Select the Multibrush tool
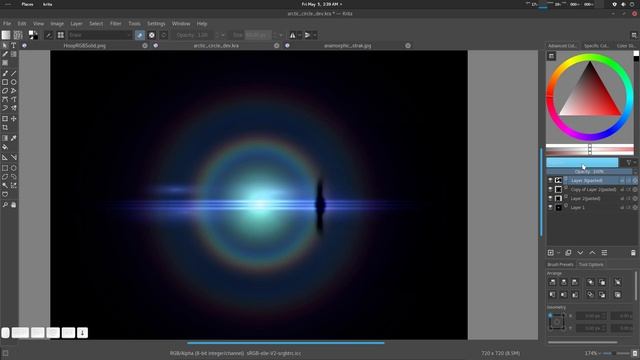Image resolution: width=640 pixels, height=360 pixels. pyautogui.click(x=13, y=108)
